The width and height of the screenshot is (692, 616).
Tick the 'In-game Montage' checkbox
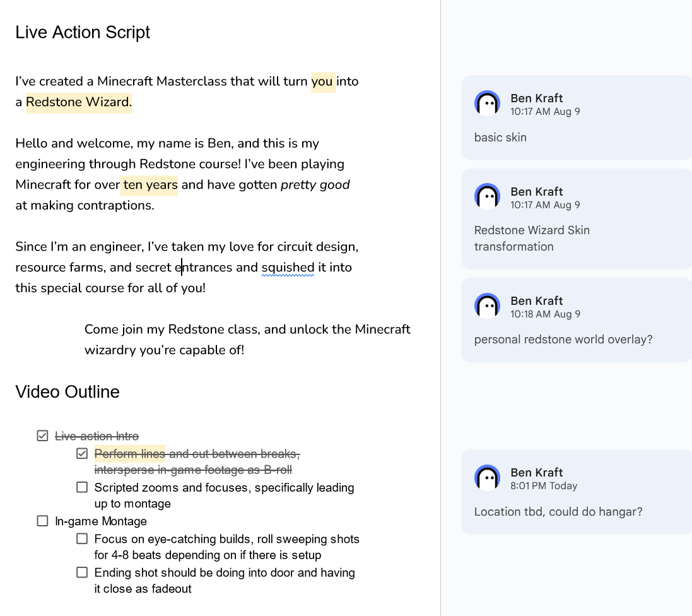point(42,521)
